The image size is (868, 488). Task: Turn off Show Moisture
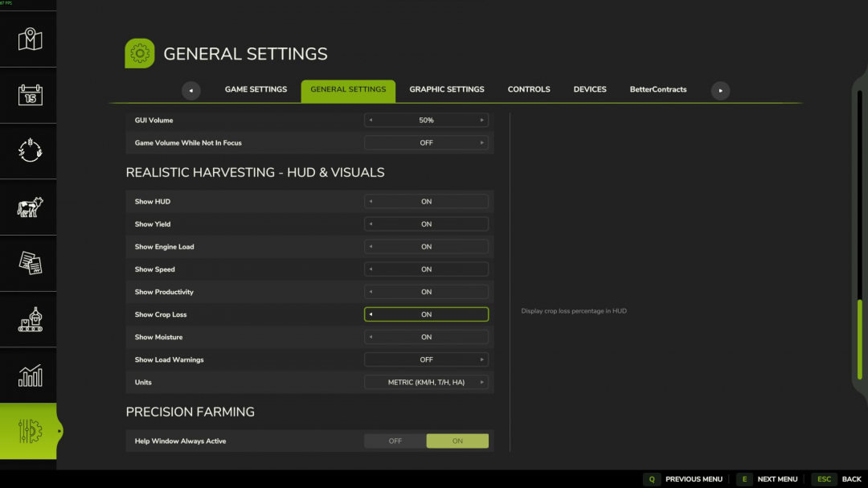click(371, 337)
